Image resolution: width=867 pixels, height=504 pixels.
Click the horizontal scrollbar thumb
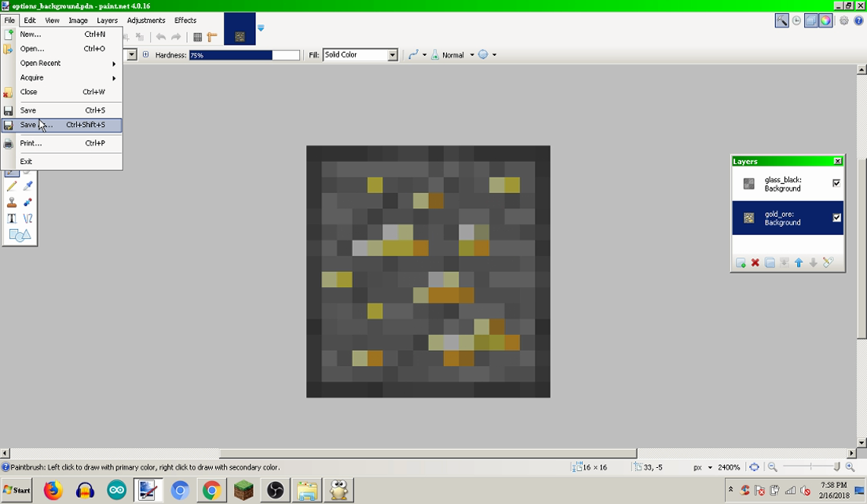coord(428,453)
